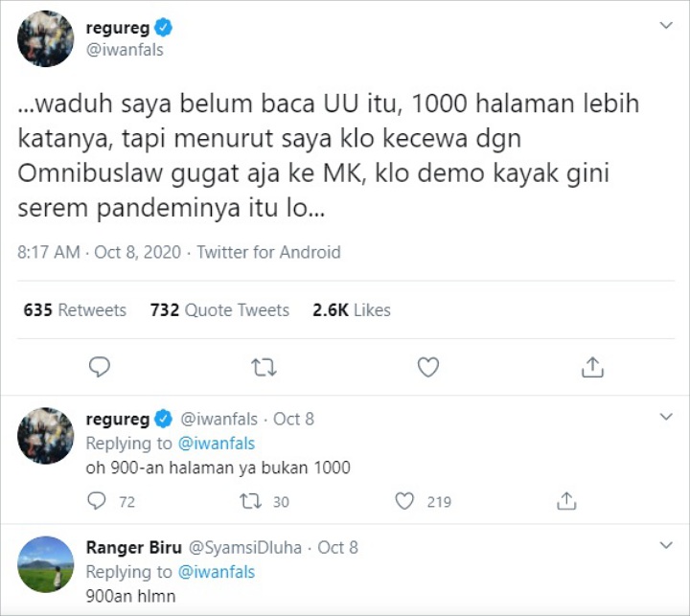Open the chevron menu on regureg's reply
Viewport: 690px width, 616px height.
[x=666, y=416]
